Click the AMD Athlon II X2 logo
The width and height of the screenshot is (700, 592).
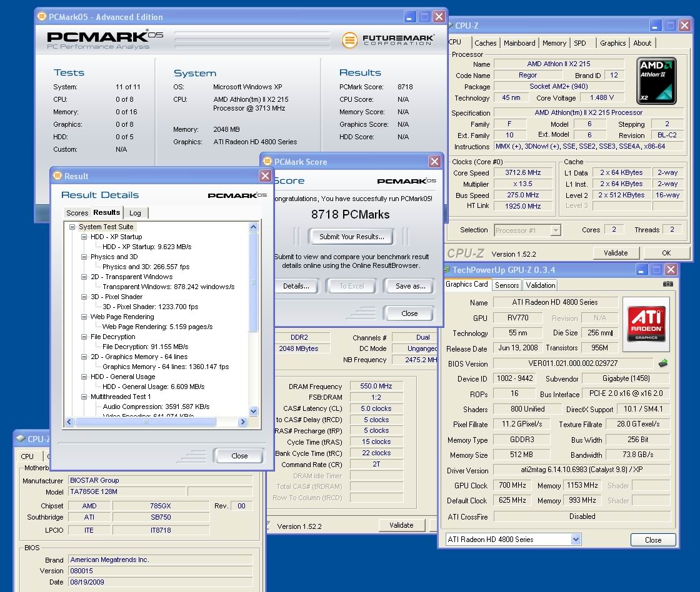coord(656,81)
